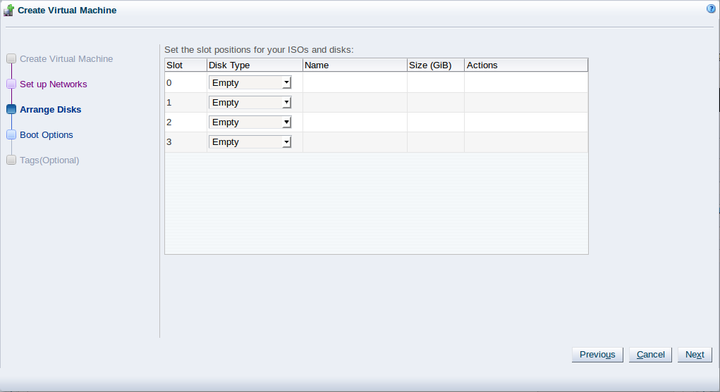Select slot number 0 cell
Viewport: 720px width, 392px height.
pyautogui.click(x=186, y=83)
